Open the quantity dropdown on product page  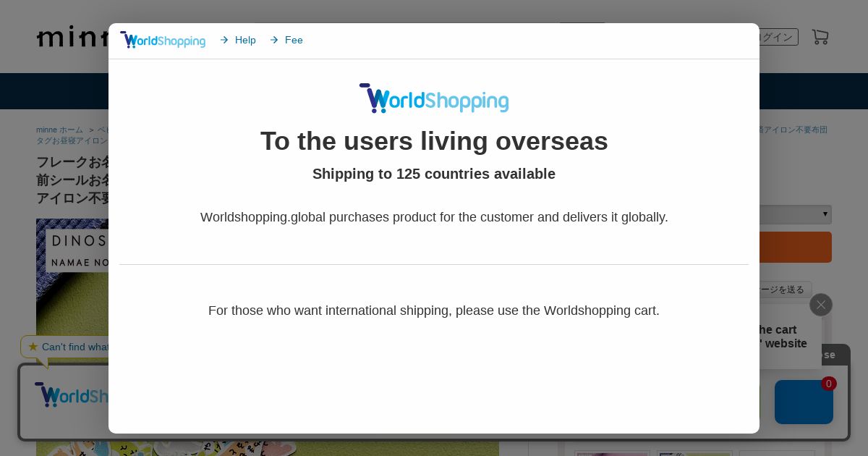tap(796, 214)
